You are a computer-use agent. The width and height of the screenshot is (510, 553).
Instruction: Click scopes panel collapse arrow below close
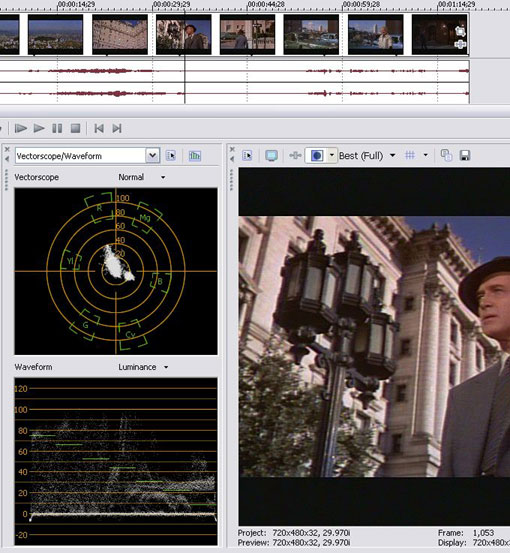point(7,159)
